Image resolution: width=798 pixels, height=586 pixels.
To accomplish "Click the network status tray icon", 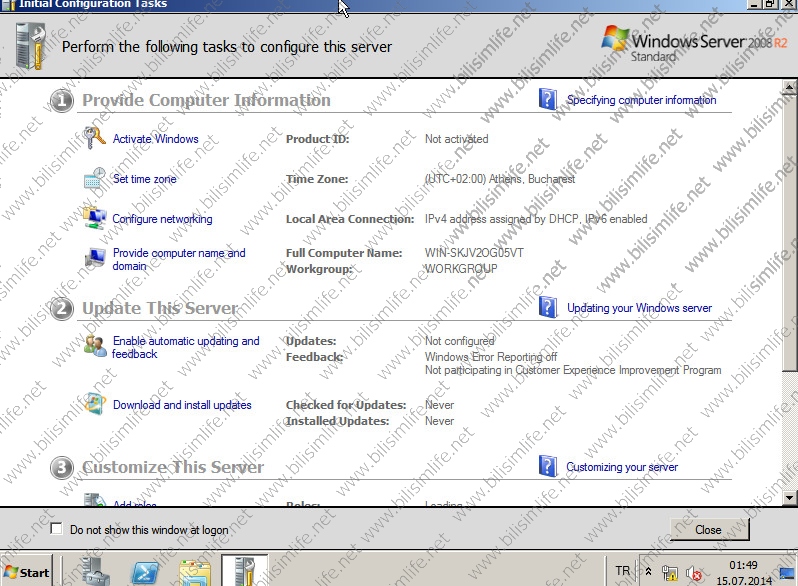I will click(x=670, y=573).
